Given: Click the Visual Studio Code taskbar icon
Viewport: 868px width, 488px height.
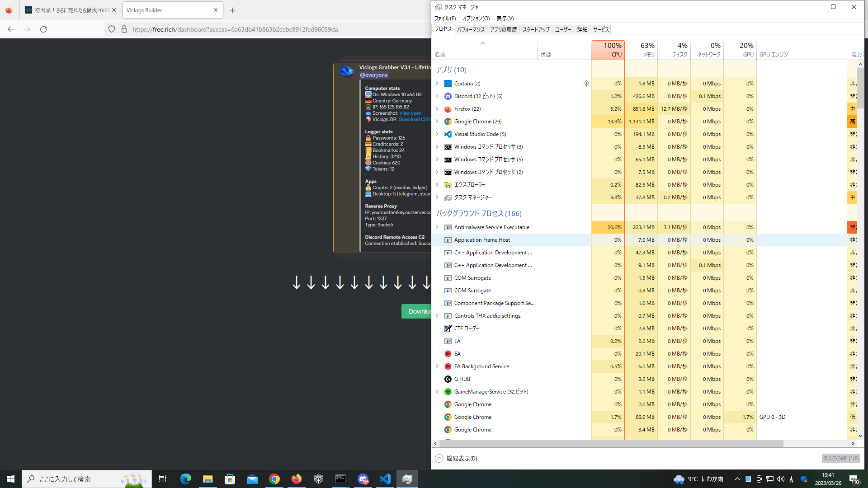Looking at the screenshot, I should [x=385, y=479].
